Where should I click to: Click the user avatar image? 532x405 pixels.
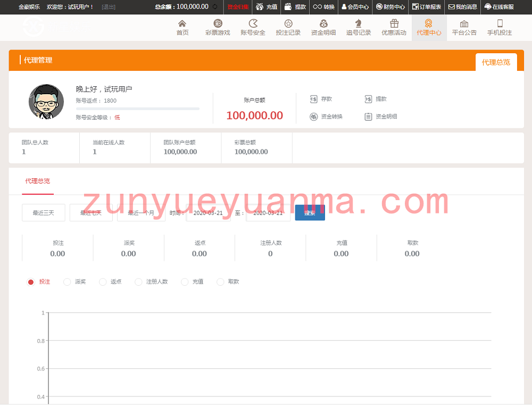coord(46,102)
